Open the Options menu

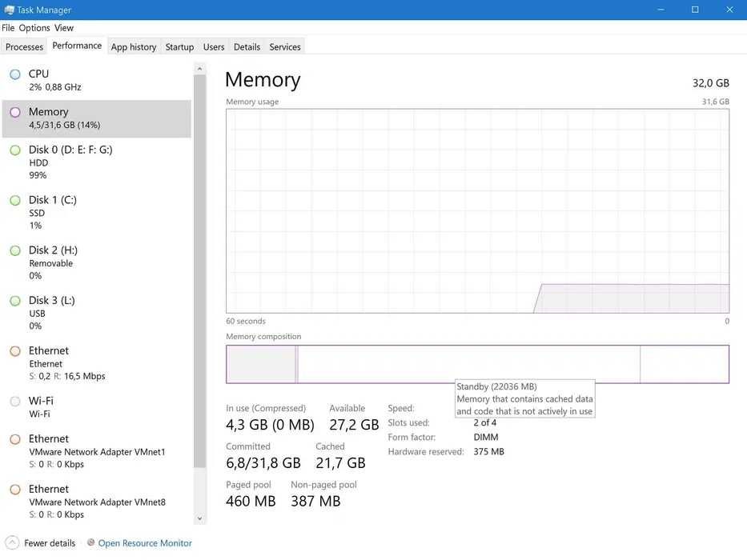tap(34, 28)
